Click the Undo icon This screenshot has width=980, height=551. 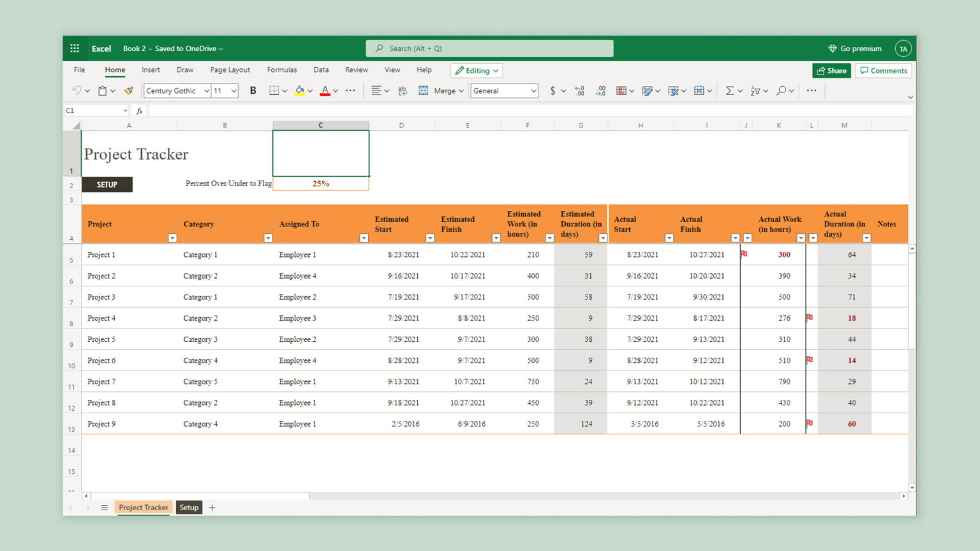pos(77,91)
